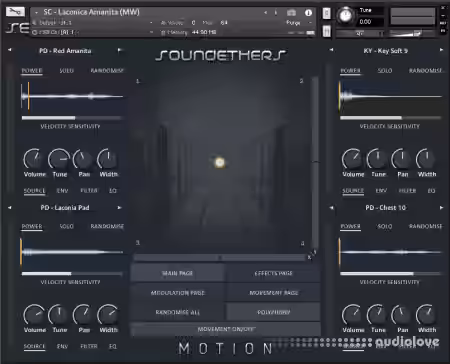Click the Laconia Pad Pan knob
This screenshot has width=450, height=364.
click(x=83, y=315)
